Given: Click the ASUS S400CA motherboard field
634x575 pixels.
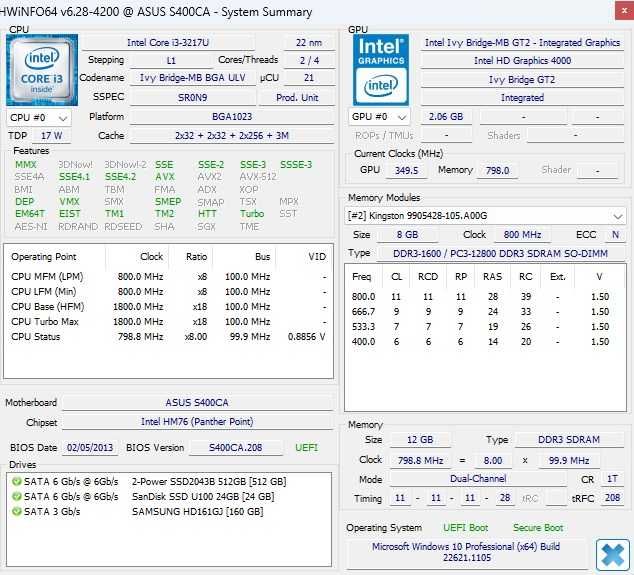Looking at the screenshot, I should 197,403.
